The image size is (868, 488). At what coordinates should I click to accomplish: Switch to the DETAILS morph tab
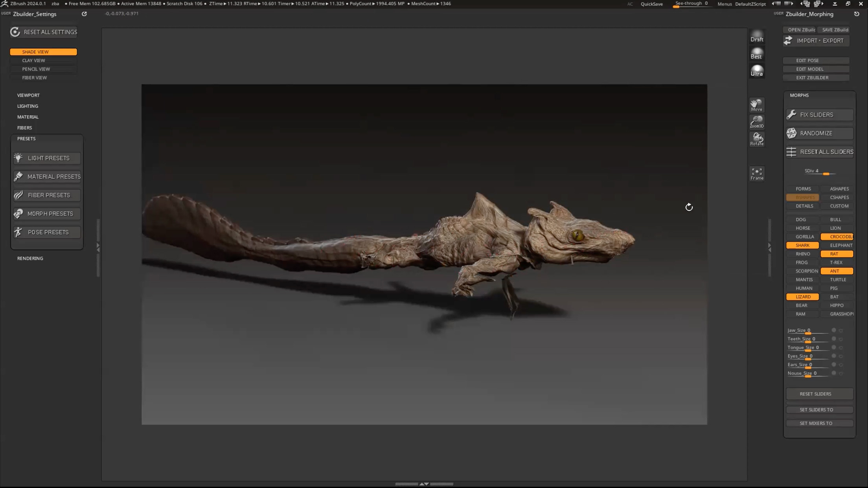tap(804, 206)
